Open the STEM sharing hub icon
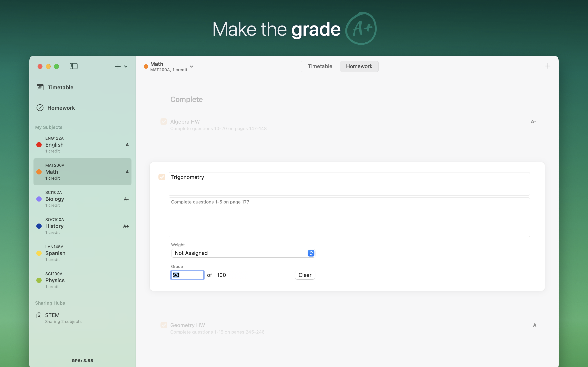The height and width of the screenshot is (367, 588). coord(39,315)
